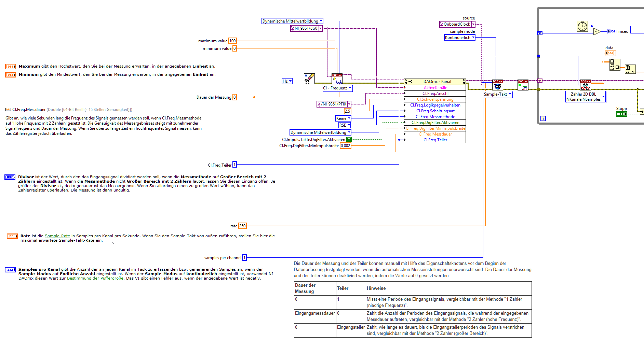Viewport: 644px width, 340px height.
Task: Select the array function icon nearest data indicator
Action: pyautogui.click(x=615, y=65)
